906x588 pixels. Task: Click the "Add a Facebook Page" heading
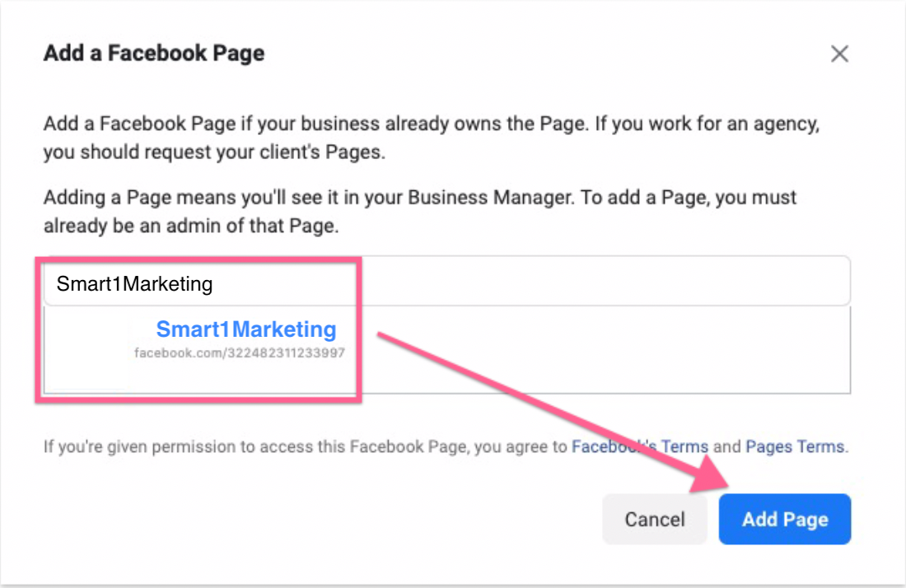coord(154,54)
